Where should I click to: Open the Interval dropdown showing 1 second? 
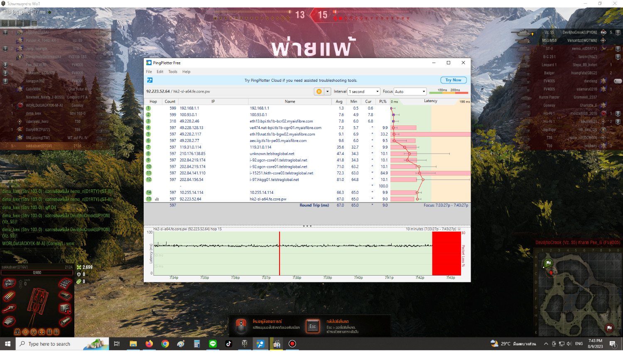364,91
